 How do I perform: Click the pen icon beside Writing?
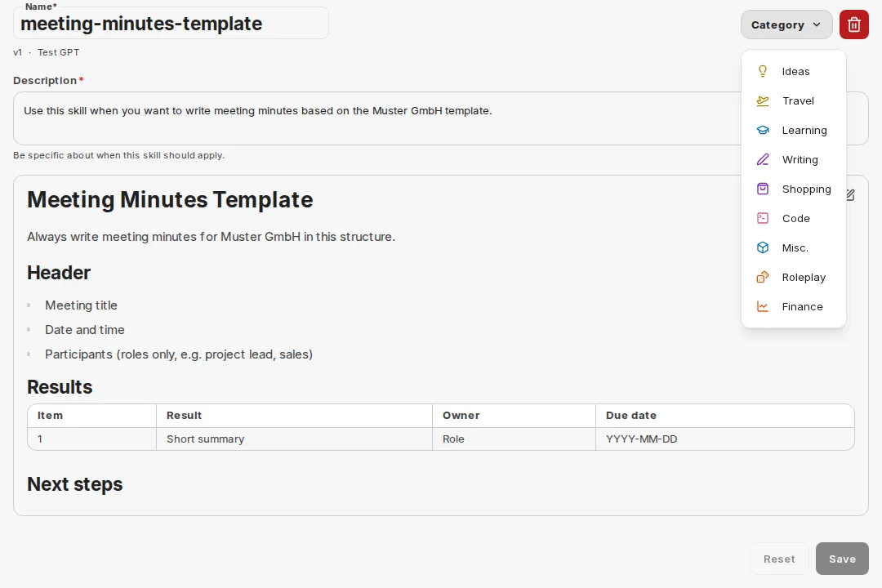click(x=763, y=160)
